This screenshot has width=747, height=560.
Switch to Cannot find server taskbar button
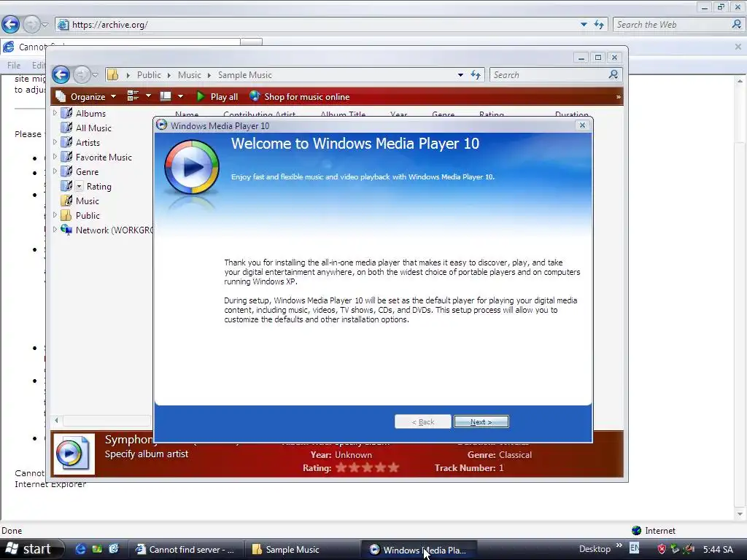tap(186, 550)
